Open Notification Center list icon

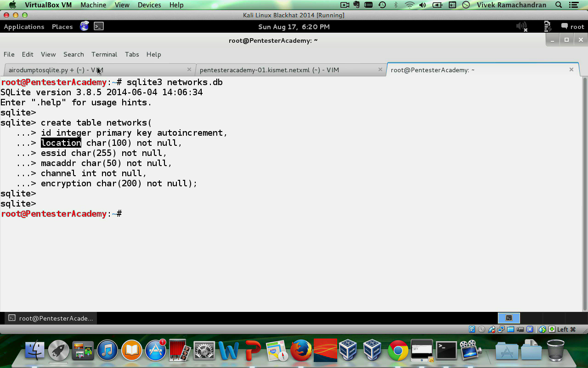point(573,5)
